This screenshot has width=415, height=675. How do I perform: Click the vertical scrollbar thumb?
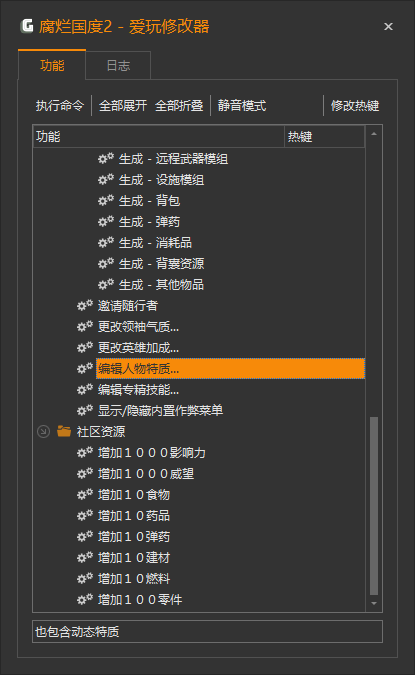[374, 506]
